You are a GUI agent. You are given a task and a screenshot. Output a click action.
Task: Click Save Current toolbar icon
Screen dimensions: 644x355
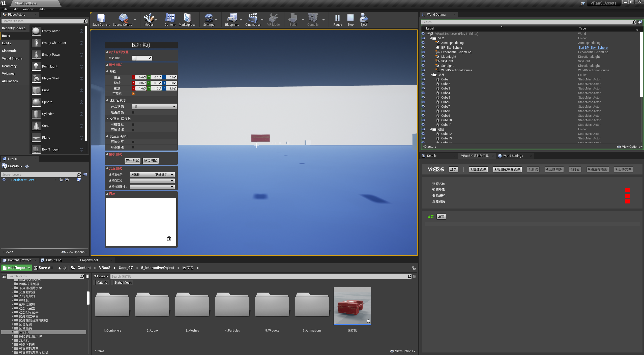point(101,20)
